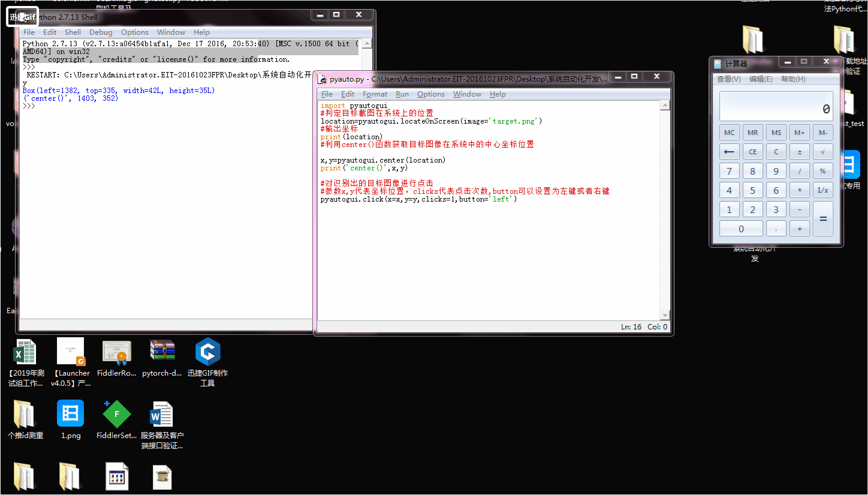Open Edit menu in Python Shell
Screen dimensions: 868x495
point(50,32)
